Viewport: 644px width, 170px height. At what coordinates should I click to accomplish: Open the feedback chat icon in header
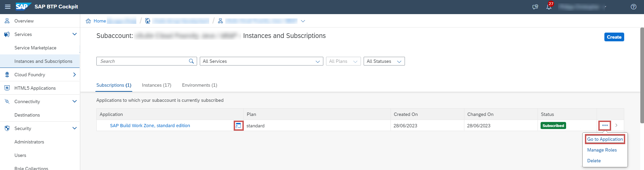[x=535, y=7]
